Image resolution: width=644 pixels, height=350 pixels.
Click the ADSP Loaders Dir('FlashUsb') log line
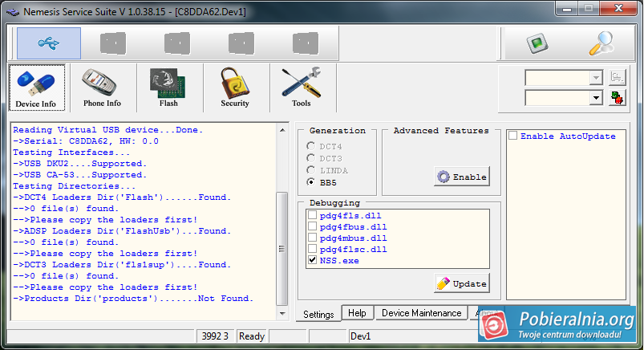pos(122,231)
